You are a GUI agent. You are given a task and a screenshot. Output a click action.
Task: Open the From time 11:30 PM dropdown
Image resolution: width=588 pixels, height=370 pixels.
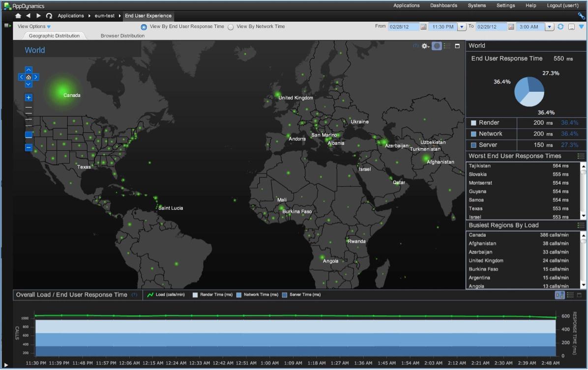[462, 27]
